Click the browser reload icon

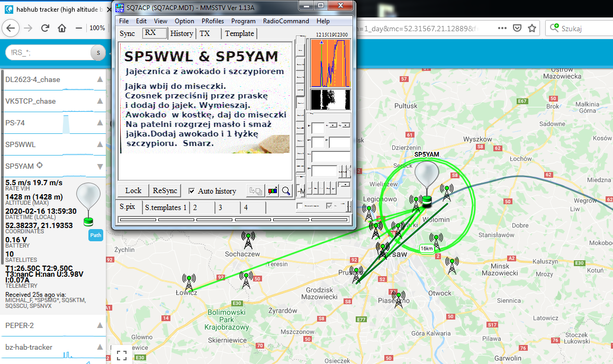point(45,28)
